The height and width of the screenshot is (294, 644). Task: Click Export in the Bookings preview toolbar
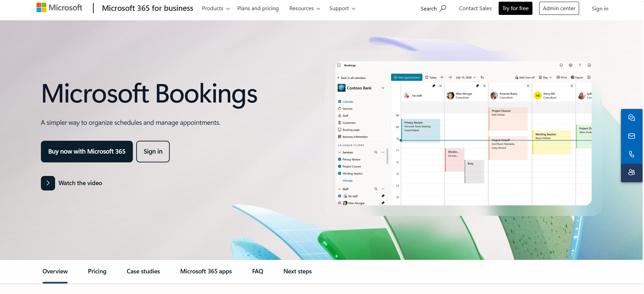click(577, 77)
